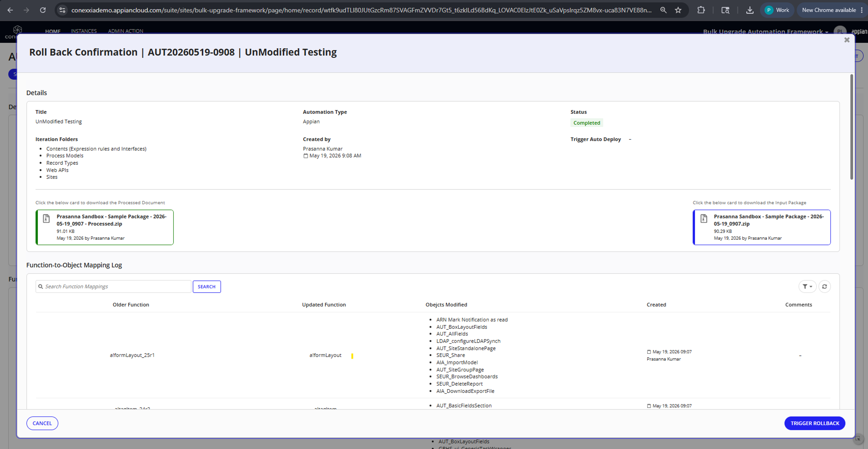Sort by Created column header
The width and height of the screenshot is (868, 449).
pos(656,305)
